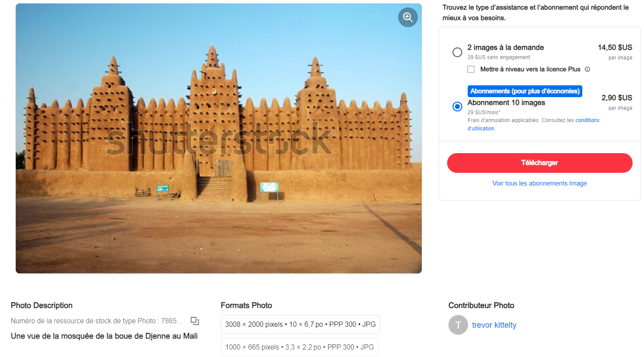This screenshot has width=644, height=357.
Task: Check the Mettre à niveau vers la licence Plus box
Action: click(x=471, y=69)
